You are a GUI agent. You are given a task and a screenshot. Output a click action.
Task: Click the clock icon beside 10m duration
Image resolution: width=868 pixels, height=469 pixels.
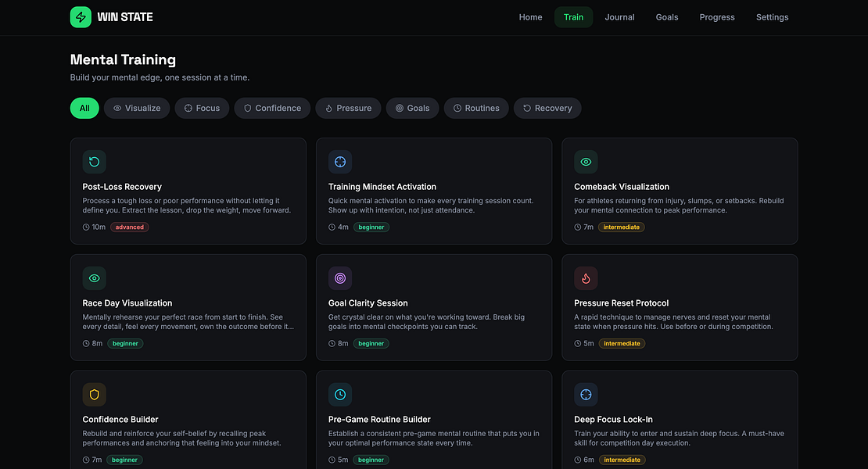(x=86, y=227)
